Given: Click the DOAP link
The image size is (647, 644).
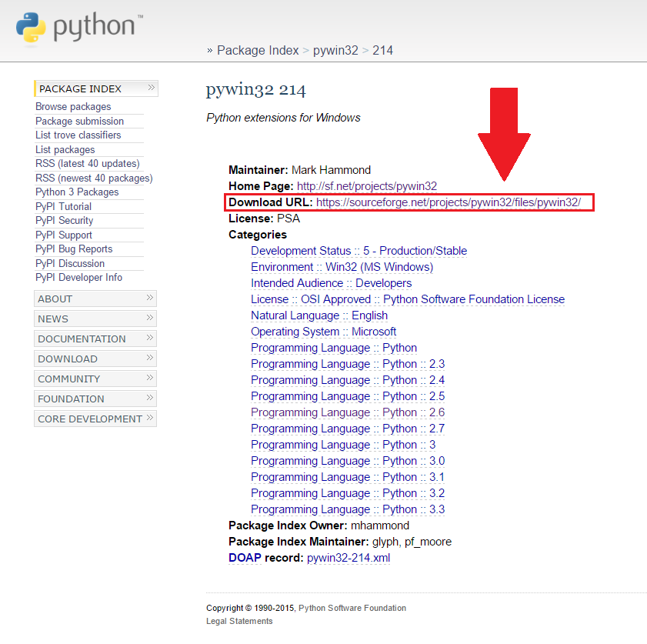Looking at the screenshot, I should (245, 558).
